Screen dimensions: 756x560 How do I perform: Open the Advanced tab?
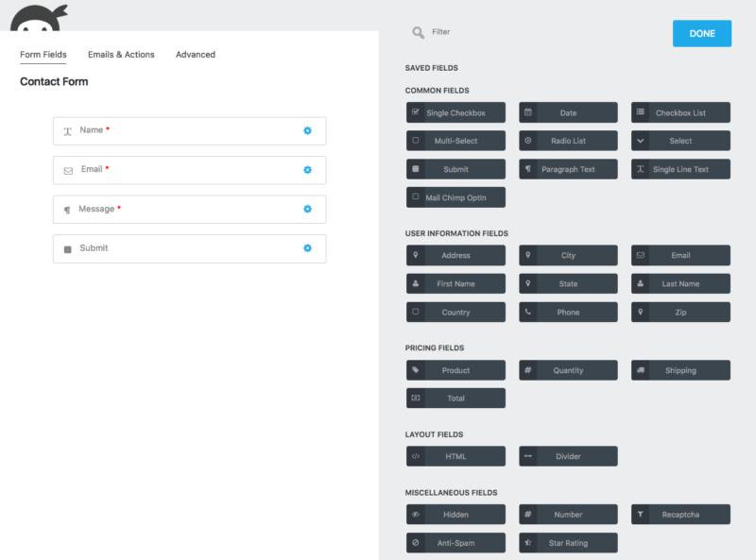[195, 54]
